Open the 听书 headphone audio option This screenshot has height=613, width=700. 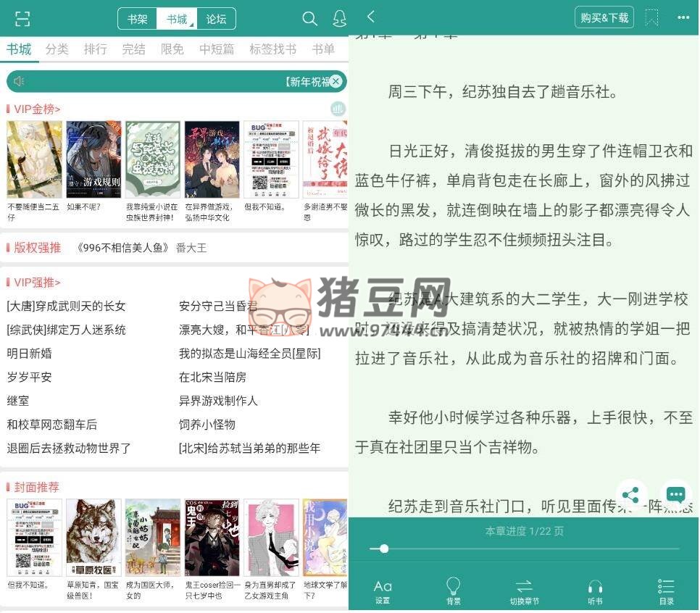(x=595, y=591)
